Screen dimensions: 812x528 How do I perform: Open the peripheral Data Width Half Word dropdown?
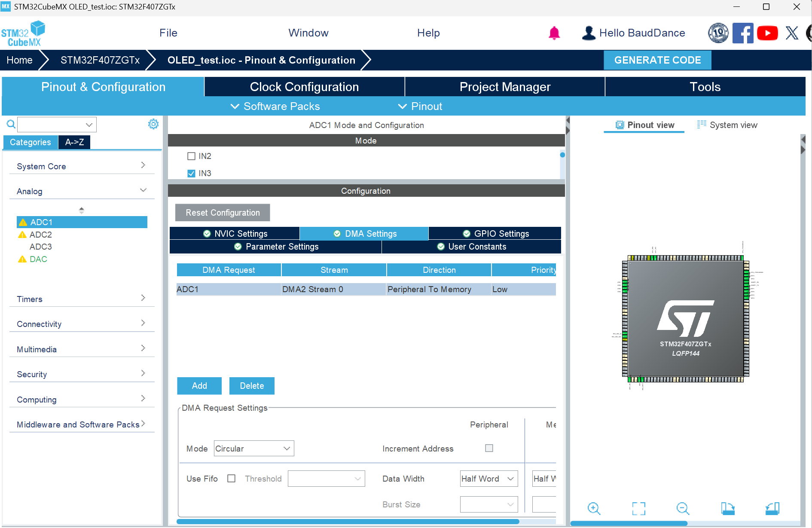(489, 479)
